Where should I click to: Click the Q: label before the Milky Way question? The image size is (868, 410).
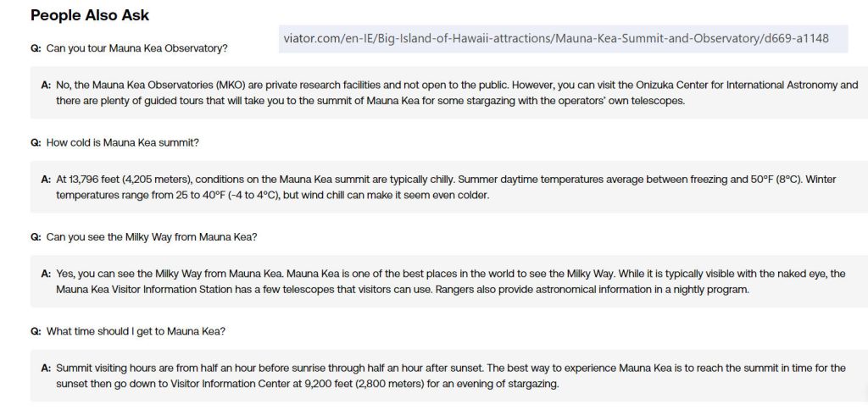[35, 236]
